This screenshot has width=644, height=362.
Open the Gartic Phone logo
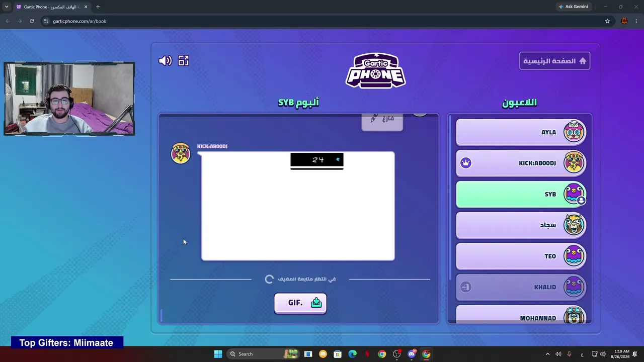376,70
